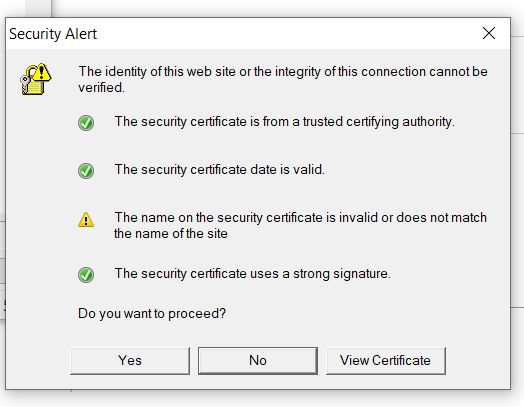Click green checkmark beside strong signature
This screenshot has width=524, height=407.
[86, 275]
